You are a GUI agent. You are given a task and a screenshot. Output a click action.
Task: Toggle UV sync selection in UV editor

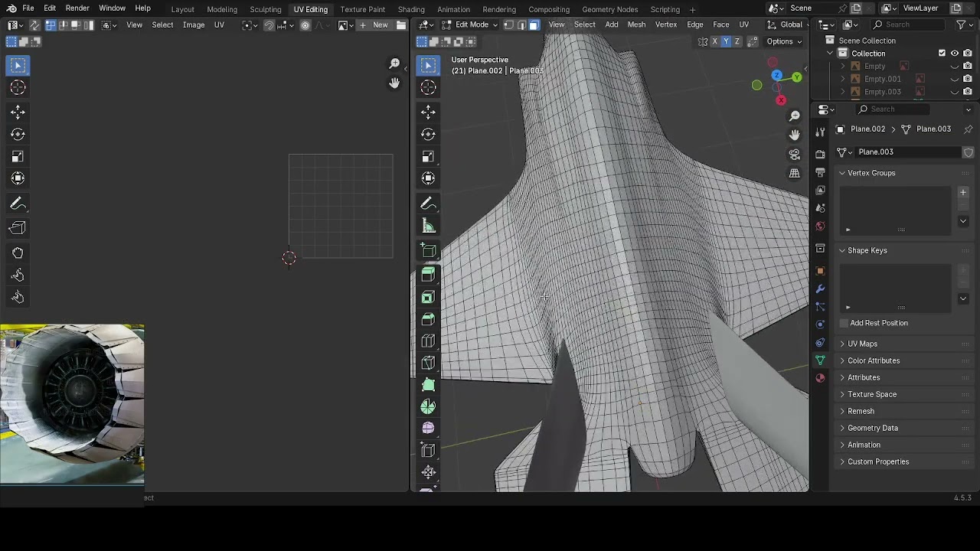34,25
